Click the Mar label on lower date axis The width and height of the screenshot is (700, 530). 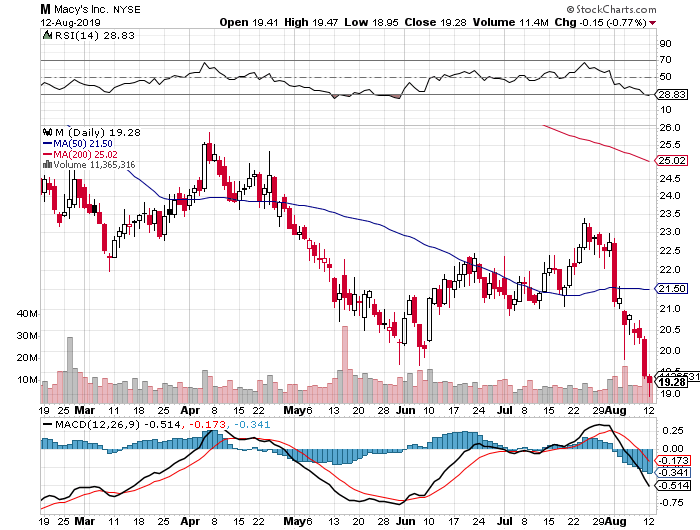84,521
